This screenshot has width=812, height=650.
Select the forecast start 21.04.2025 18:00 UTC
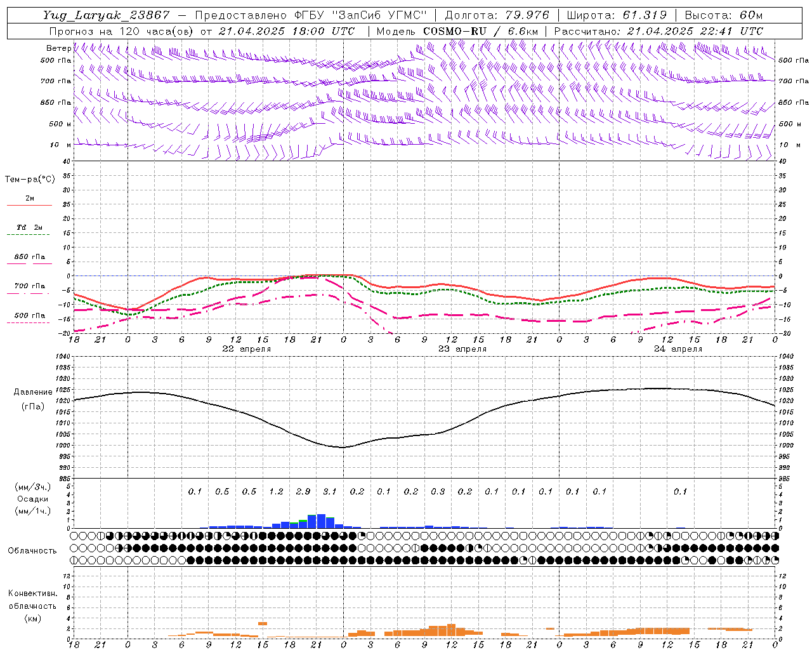287,31
